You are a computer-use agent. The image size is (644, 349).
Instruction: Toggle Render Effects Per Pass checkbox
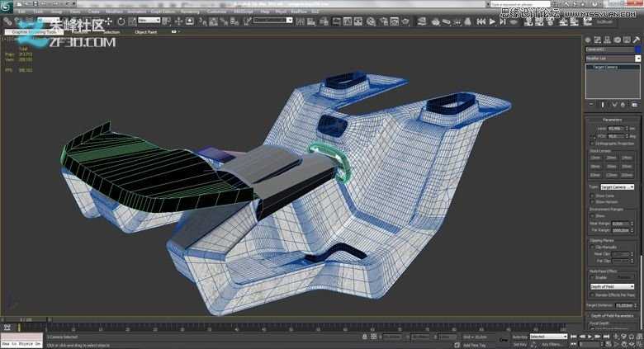592,295
